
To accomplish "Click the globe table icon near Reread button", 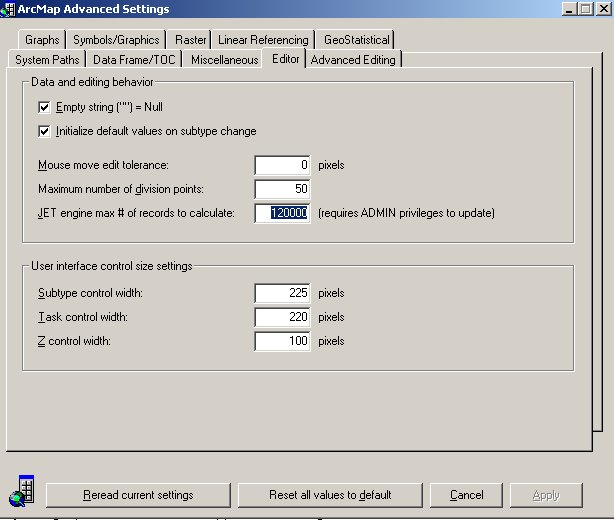I will click(x=22, y=492).
